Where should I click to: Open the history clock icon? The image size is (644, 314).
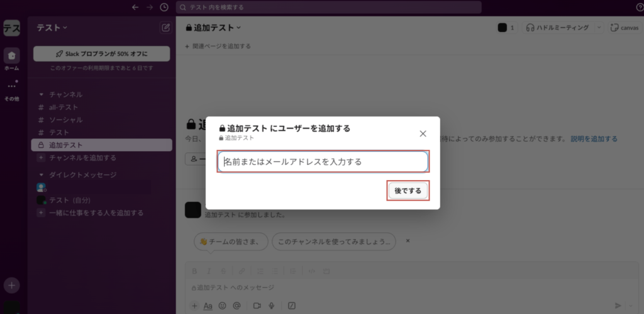point(164,8)
